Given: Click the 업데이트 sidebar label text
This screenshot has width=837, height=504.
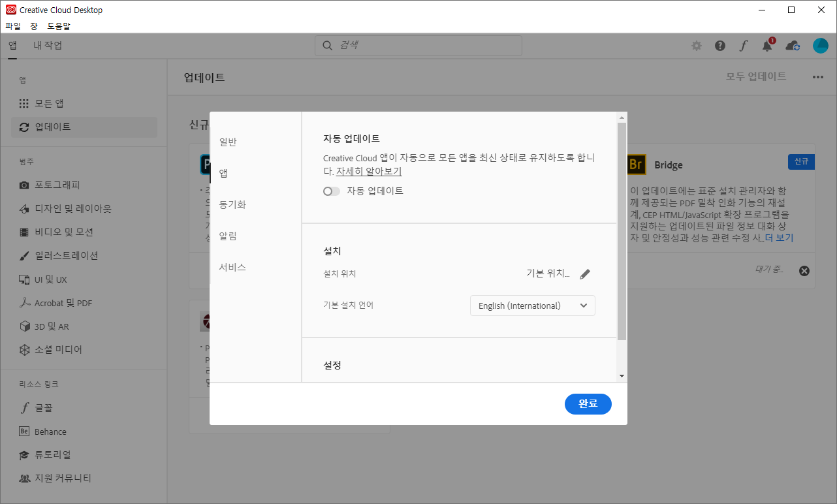Looking at the screenshot, I should pos(54,127).
